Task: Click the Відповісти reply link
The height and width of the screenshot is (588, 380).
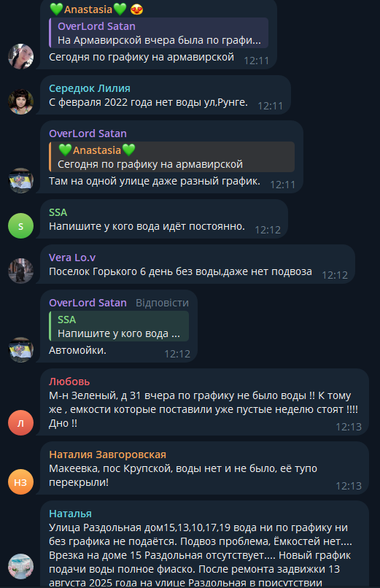Action: (x=162, y=303)
